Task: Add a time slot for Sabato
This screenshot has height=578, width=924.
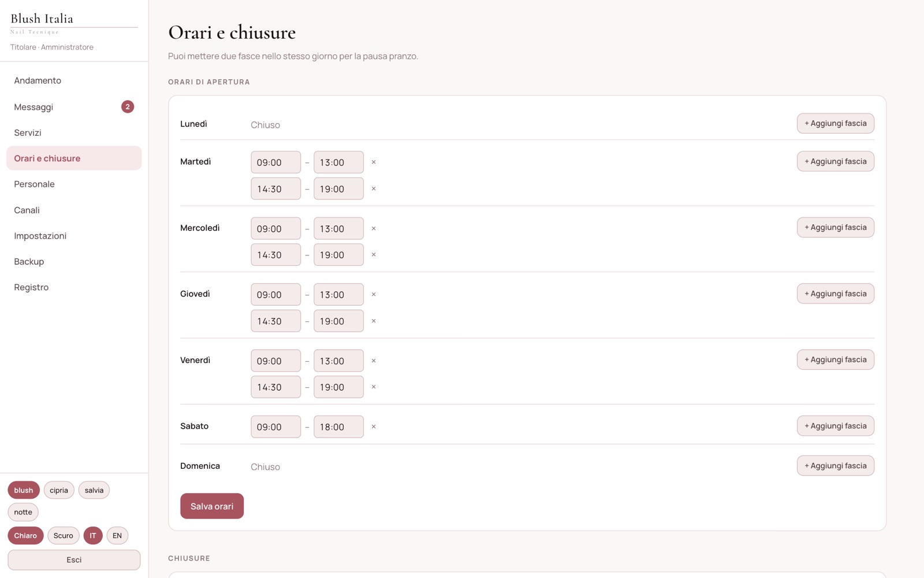Action: (836, 426)
